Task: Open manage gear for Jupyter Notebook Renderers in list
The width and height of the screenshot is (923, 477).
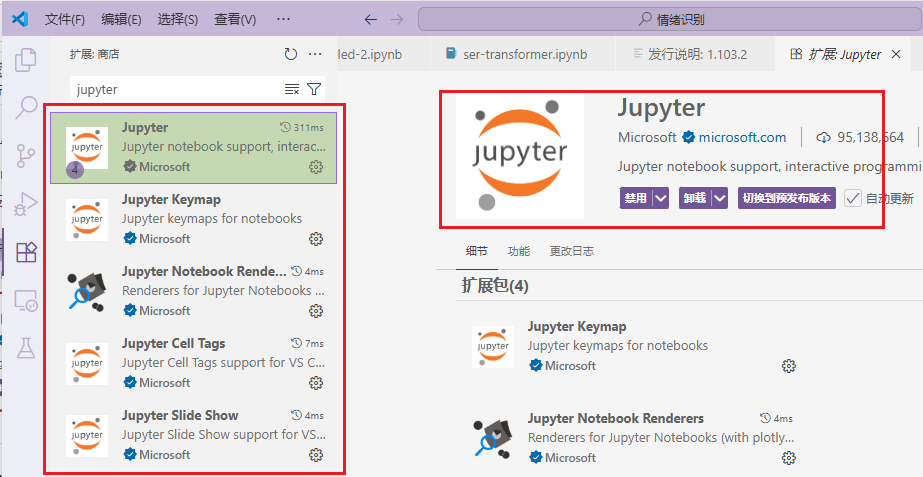Action: [316, 311]
